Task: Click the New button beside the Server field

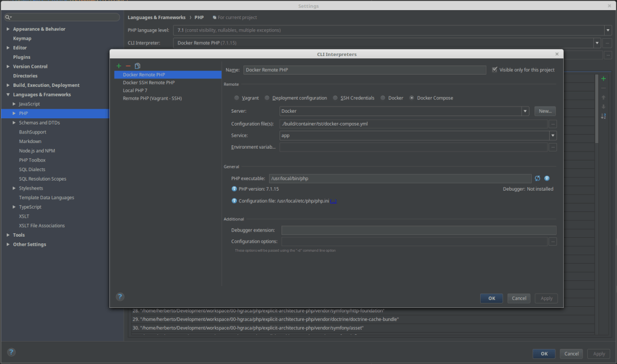Action: [544, 110]
